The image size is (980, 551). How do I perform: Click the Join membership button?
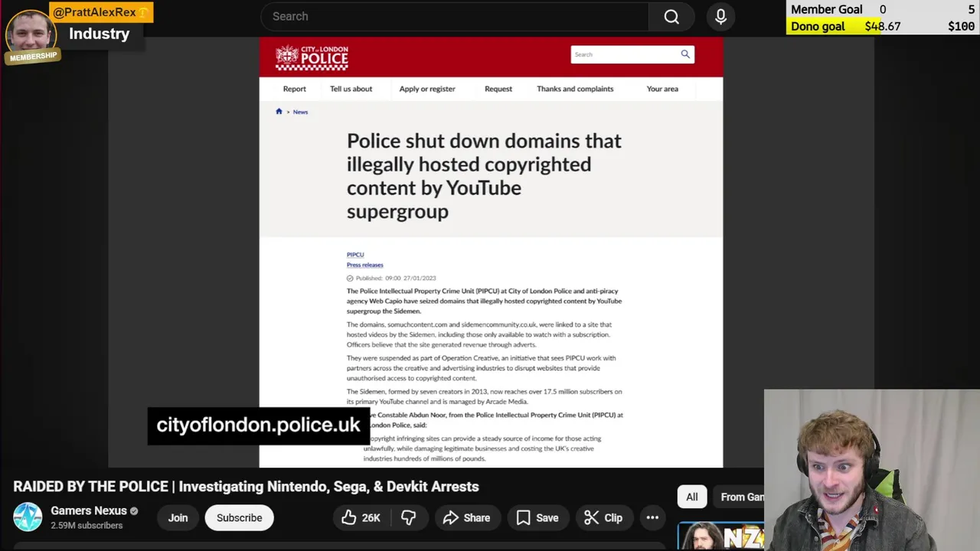(178, 518)
